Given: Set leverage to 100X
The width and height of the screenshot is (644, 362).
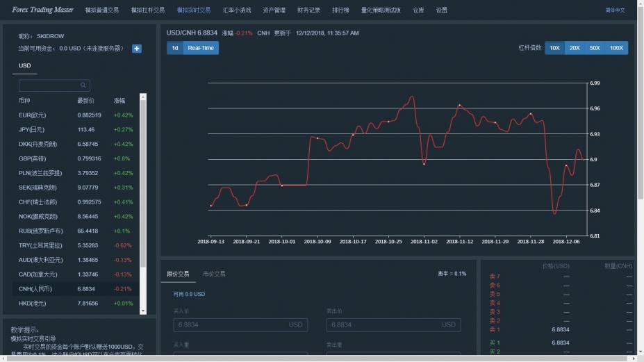Looking at the screenshot, I should [616, 48].
